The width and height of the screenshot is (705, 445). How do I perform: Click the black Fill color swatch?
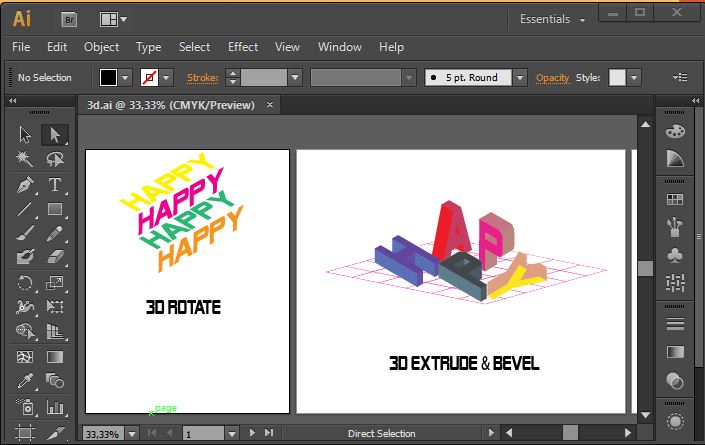[x=108, y=77]
